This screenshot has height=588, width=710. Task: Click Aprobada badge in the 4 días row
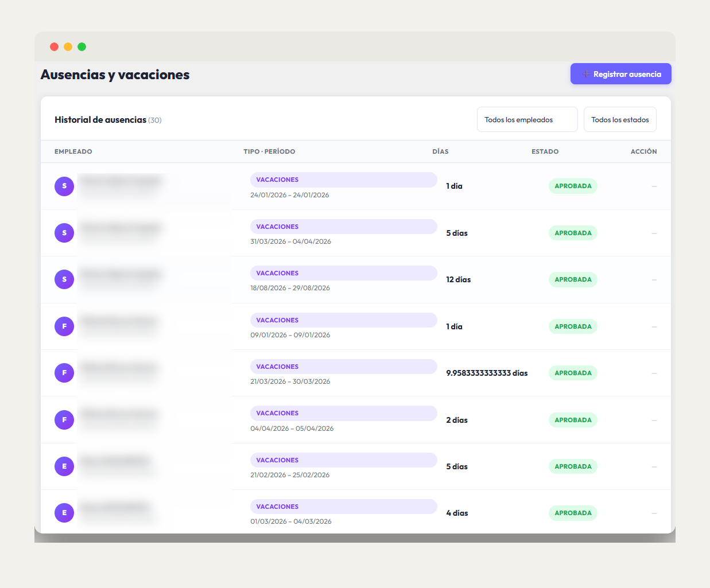[573, 513]
